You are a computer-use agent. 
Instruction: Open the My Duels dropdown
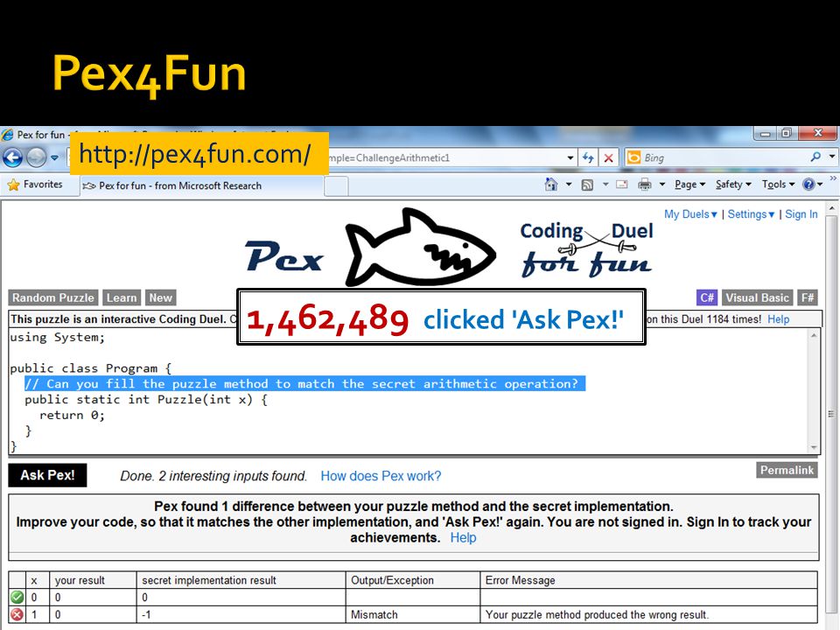click(690, 214)
